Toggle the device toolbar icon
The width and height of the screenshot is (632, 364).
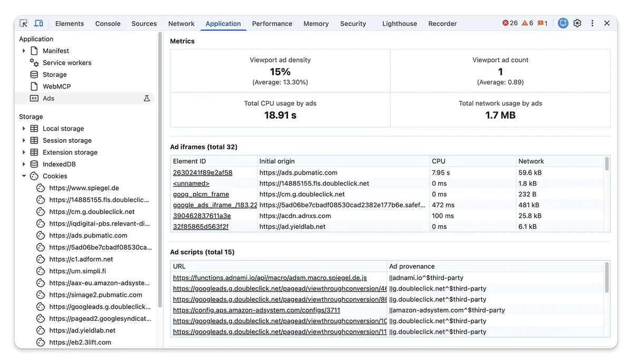(38, 23)
